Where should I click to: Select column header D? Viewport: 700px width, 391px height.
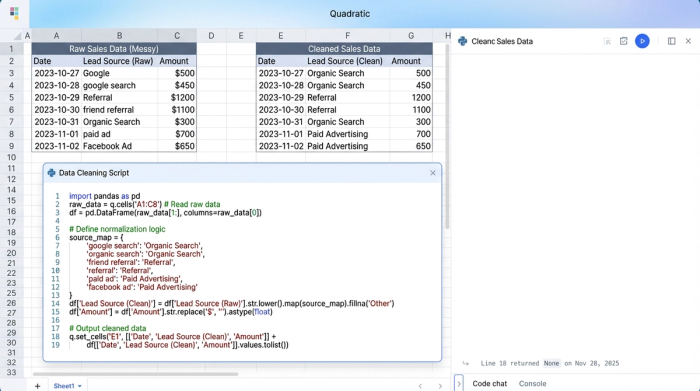click(x=211, y=36)
